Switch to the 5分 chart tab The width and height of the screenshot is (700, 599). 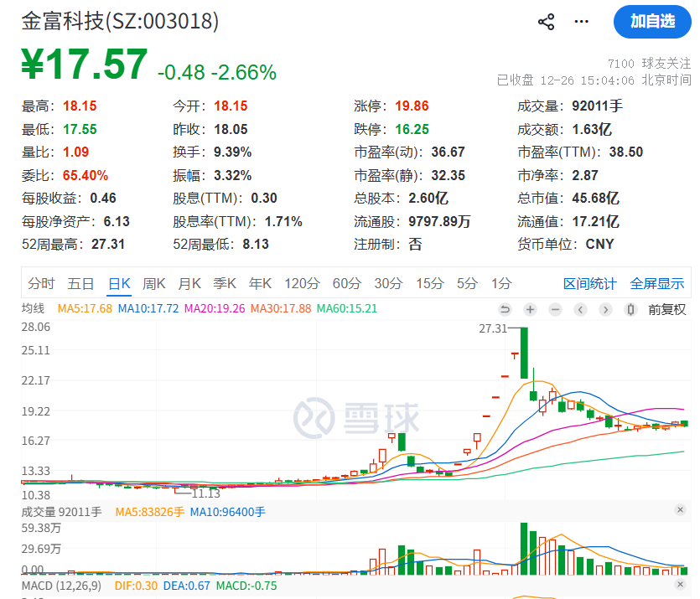[x=468, y=283]
